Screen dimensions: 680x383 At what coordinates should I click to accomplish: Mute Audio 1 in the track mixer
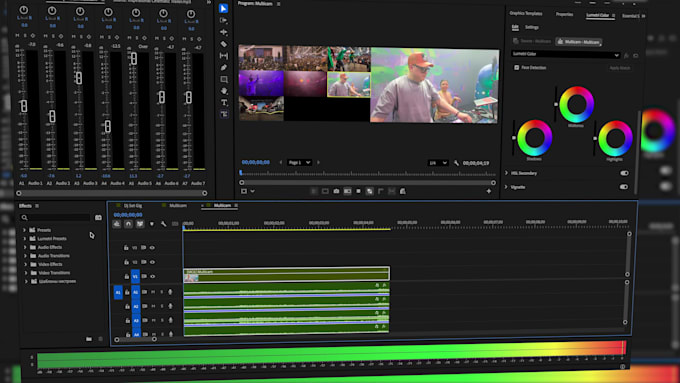[17, 36]
